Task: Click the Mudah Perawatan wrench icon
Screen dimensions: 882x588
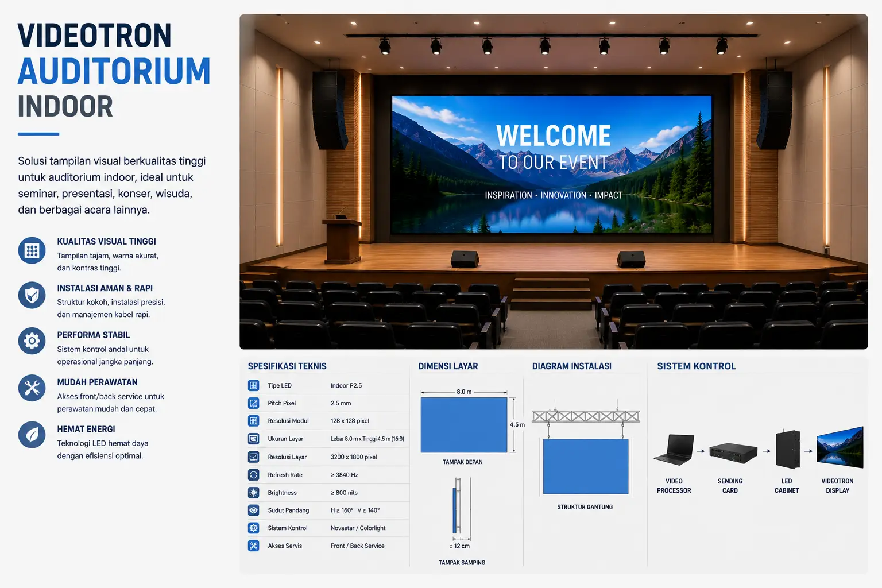Action: [x=32, y=388]
